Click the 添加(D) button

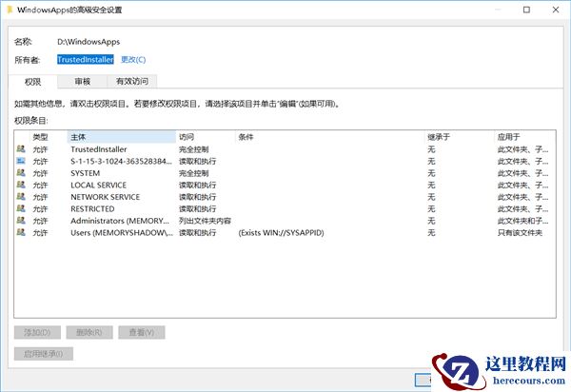(37, 332)
